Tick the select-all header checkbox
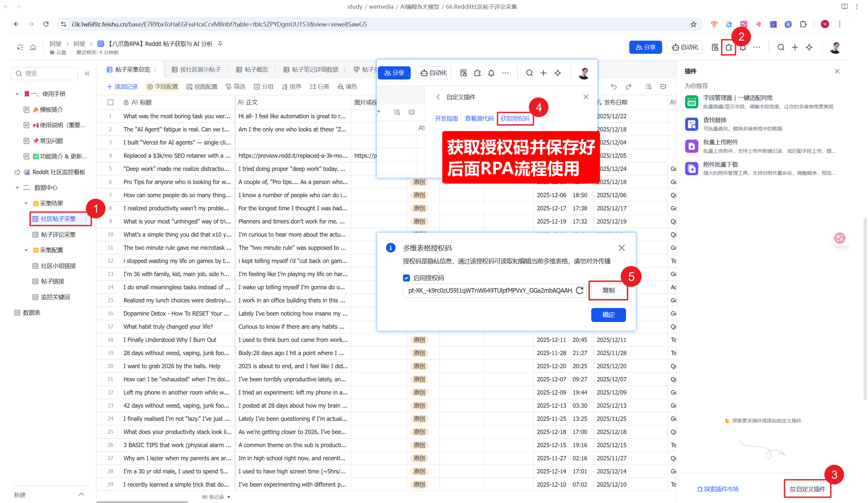This screenshot has height=503, width=868. (x=111, y=102)
